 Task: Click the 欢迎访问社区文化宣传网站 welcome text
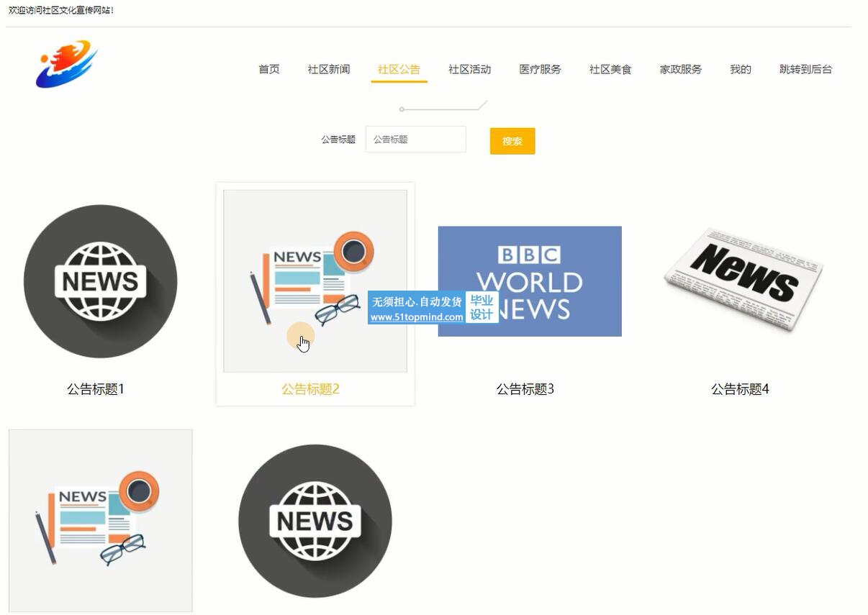click(61, 10)
